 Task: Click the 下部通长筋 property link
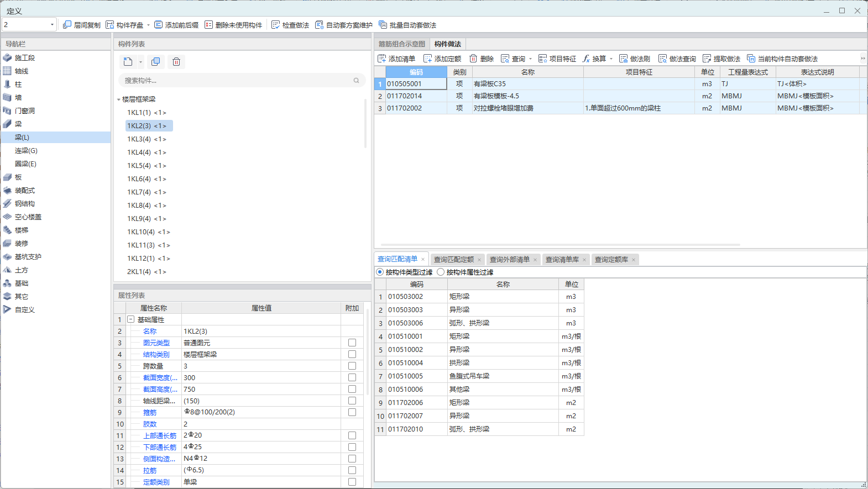[160, 448]
